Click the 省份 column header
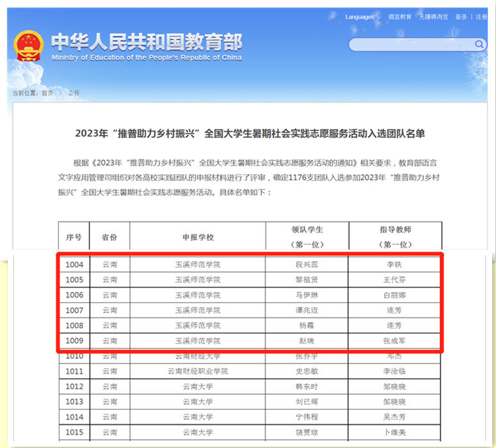496x448 pixels. pyautogui.click(x=109, y=237)
